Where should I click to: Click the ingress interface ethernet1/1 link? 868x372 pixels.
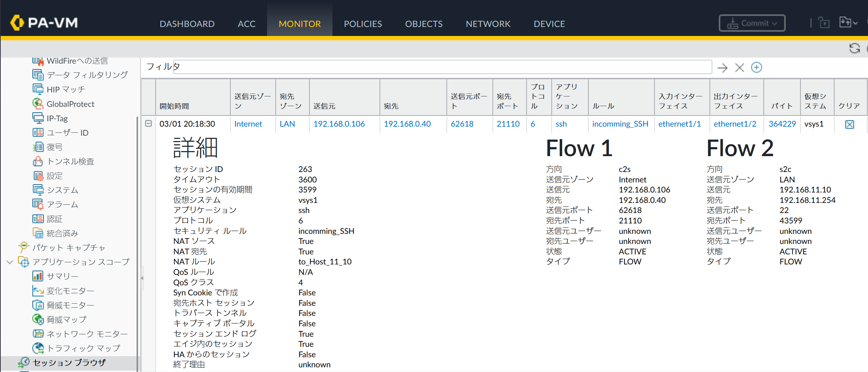pyautogui.click(x=680, y=124)
